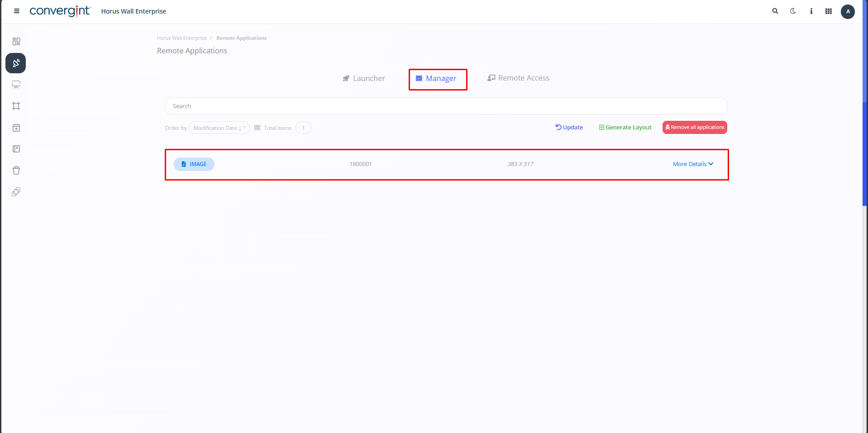Open the apps grid menu in header

click(x=829, y=11)
